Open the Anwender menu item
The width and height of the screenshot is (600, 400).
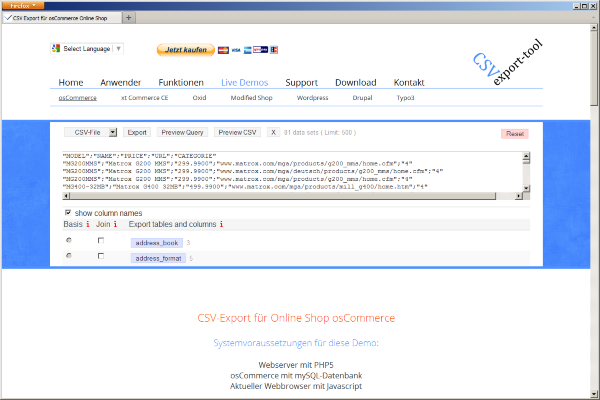pyautogui.click(x=121, y=82)
